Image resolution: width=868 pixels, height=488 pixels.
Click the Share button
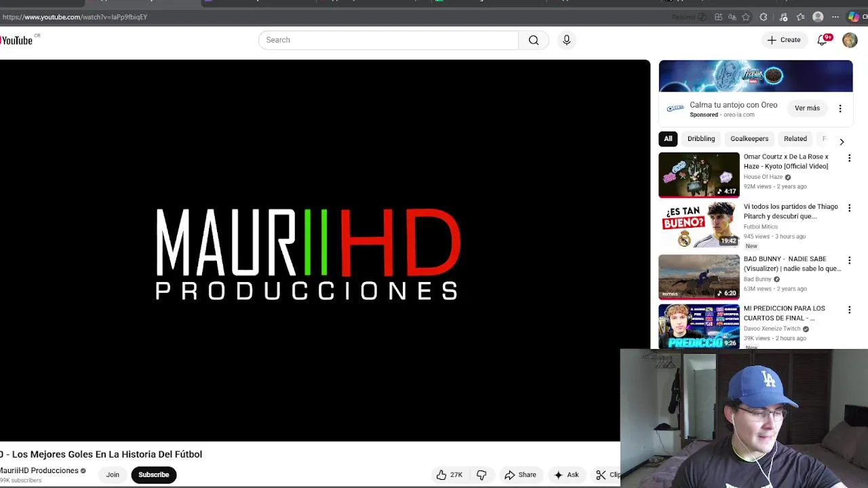coord(520,474)
